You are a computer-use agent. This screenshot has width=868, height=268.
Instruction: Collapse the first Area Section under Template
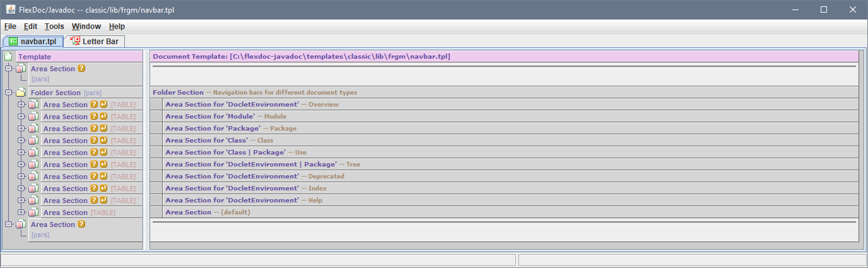(9, 69)
